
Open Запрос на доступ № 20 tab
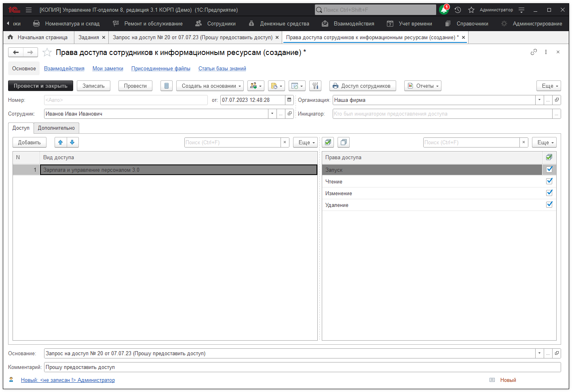coord(192,37)
